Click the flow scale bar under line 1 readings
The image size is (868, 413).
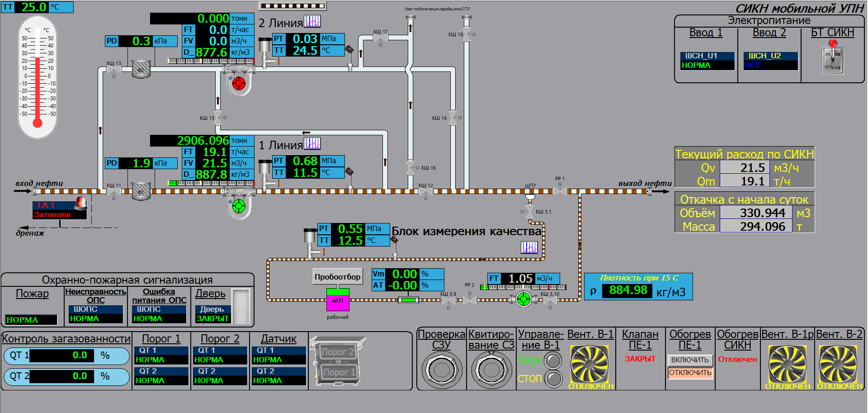pos(211,183)
